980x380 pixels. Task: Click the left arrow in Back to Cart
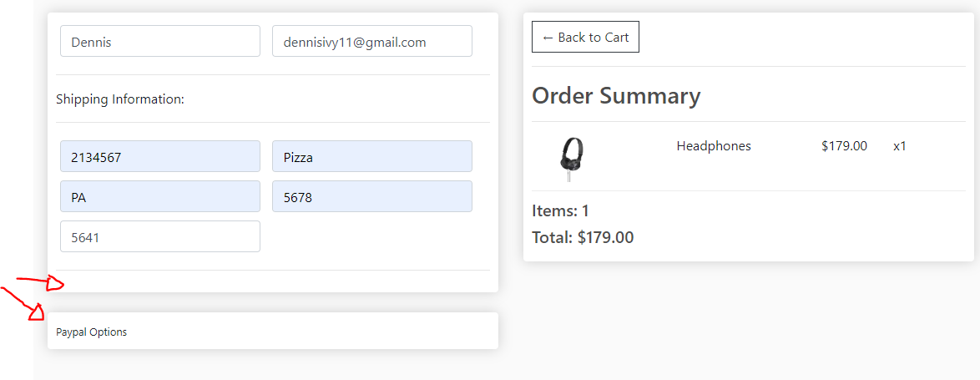click(548, 38)
